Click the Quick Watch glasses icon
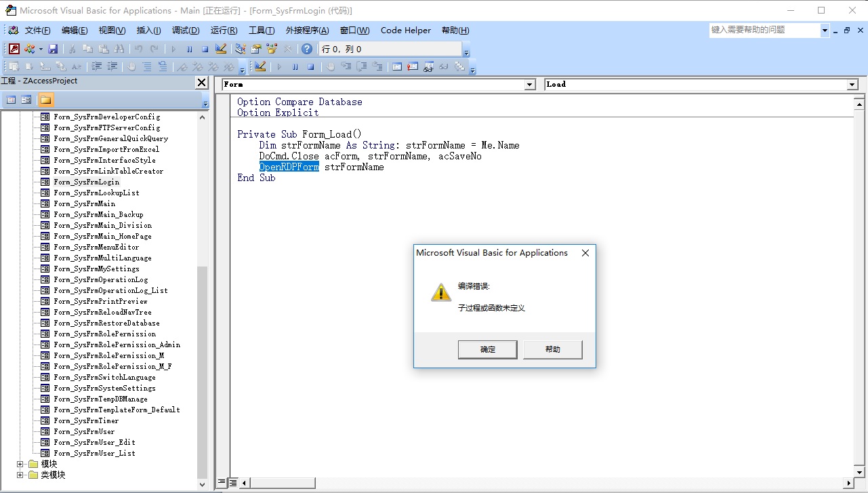Image resolution: width=868 pixels, height=493 pixels. 443,66
